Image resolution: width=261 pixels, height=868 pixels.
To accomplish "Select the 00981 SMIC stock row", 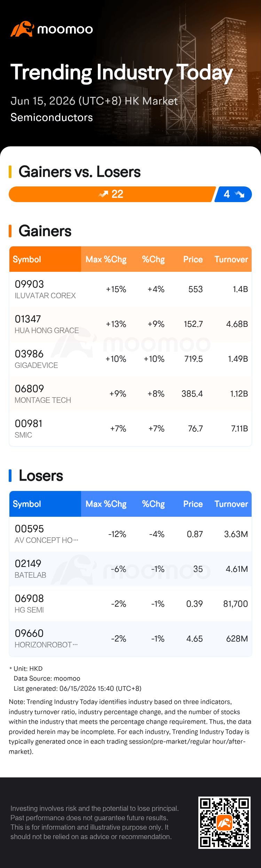I will tap(130, 429).
